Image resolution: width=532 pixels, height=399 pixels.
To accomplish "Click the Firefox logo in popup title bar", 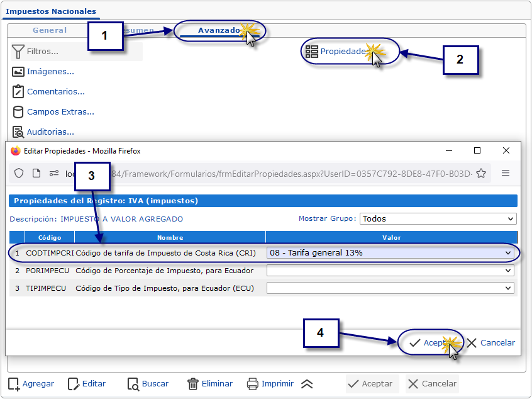I will tap(15, 151).
